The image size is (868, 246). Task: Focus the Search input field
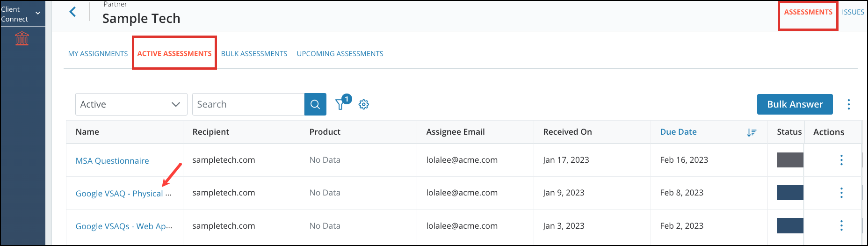coord(248,104)
